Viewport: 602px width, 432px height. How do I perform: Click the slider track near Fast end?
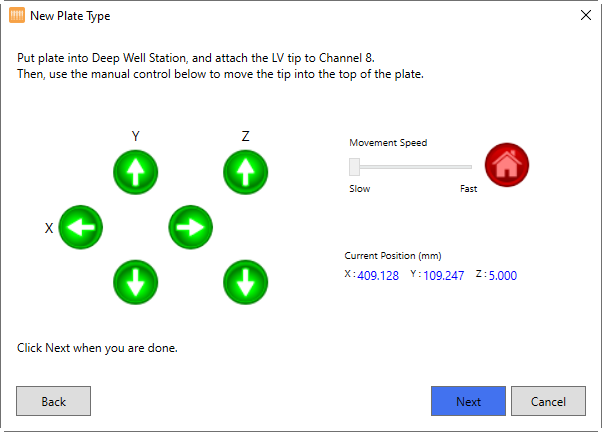coord(462,166)
